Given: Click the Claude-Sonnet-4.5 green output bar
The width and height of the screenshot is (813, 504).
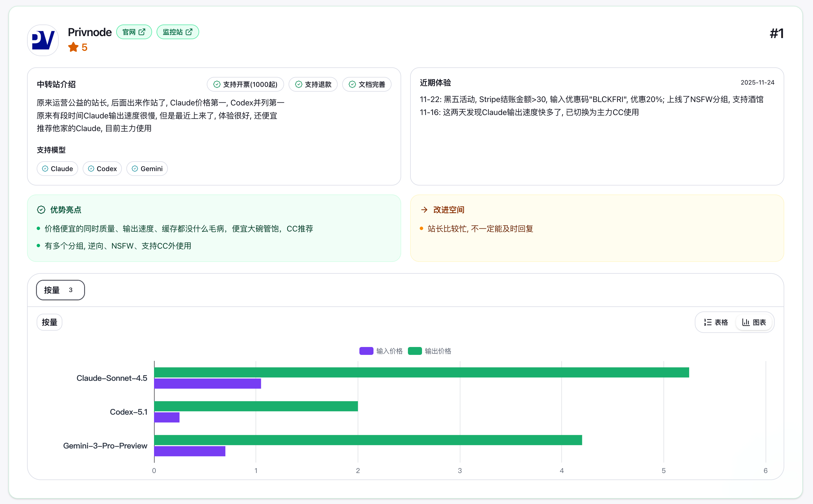Looking at the screenshot, I should tap(421, 372).
